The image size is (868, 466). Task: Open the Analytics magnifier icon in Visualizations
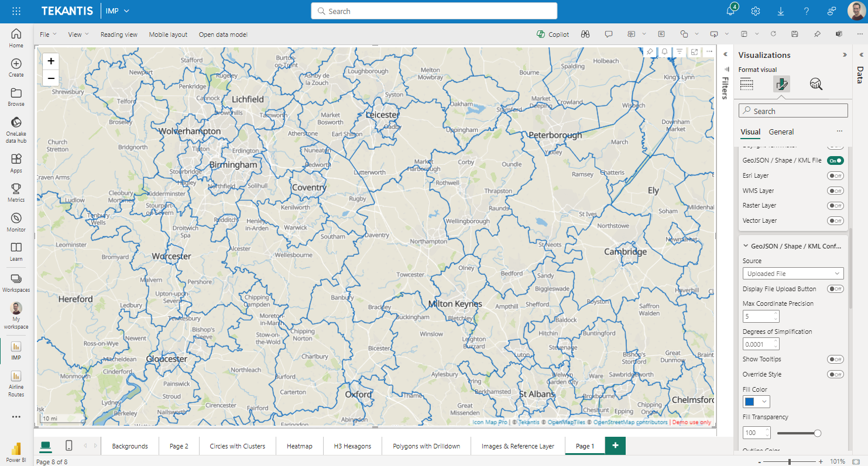(816, 84)
